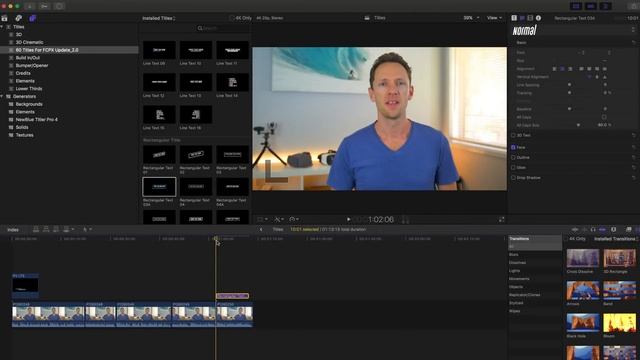The width and height of the screenshot is (640, 360).
Task: Select center text alignment icon
Action: click(x=562, y=69)
